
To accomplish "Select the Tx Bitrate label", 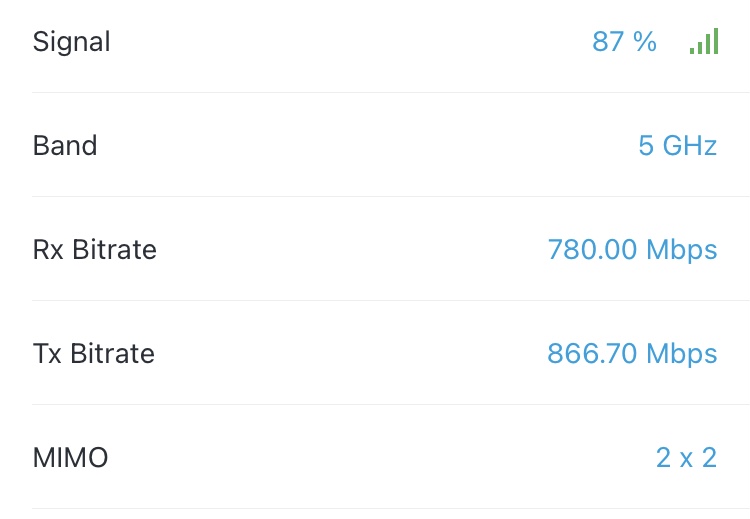I will (x=94, y=353).
